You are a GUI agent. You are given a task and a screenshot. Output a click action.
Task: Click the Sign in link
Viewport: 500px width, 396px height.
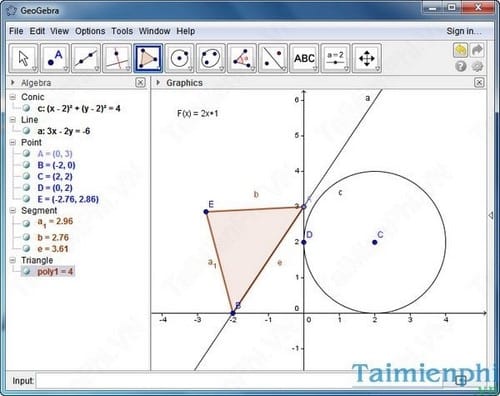pyautogui.click(x=464, y=31)
